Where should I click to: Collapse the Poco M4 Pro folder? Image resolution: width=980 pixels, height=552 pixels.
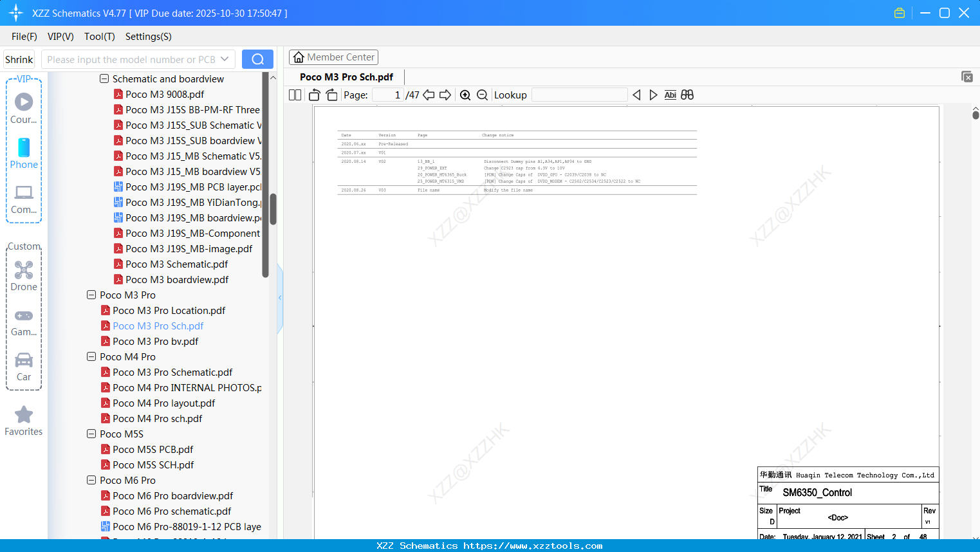click(91, 357)
